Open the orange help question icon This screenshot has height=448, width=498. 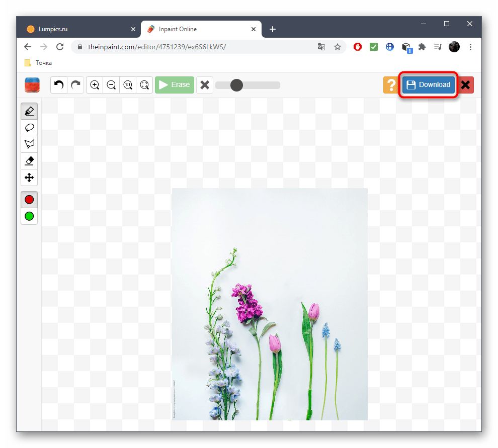[x=391, y=85]
